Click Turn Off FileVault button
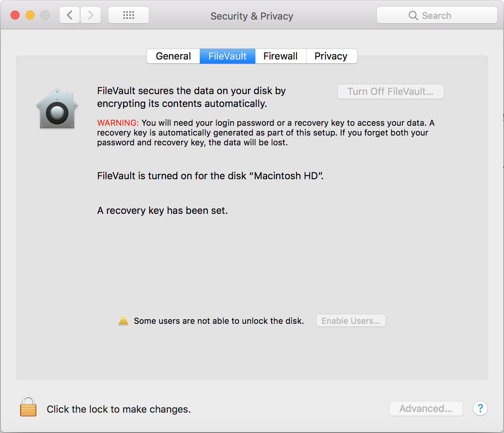 (391, 91)
